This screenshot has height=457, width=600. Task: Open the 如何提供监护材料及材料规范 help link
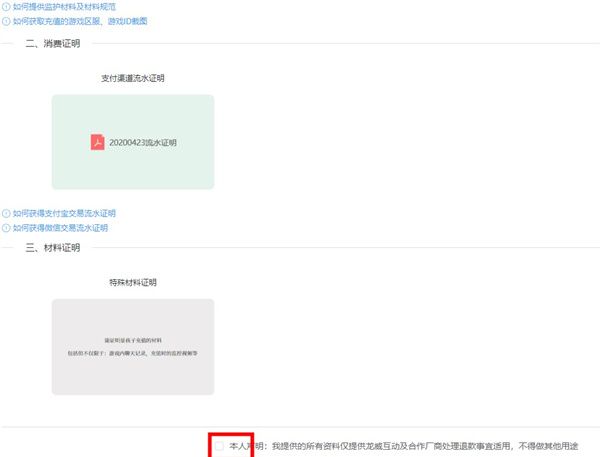pos(60,8)
